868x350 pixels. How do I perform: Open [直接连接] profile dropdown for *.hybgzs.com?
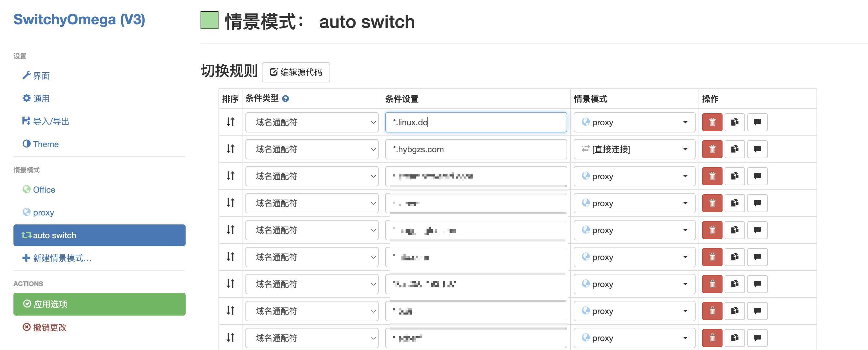tap(634, 149)
